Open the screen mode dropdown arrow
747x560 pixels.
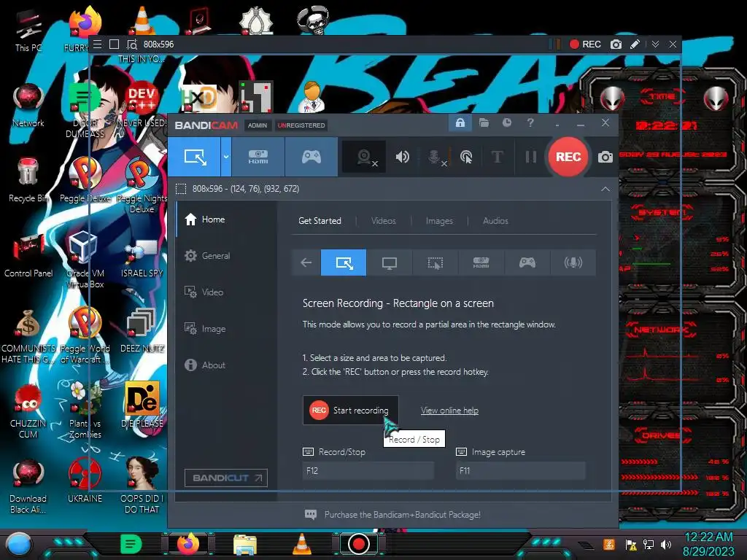[226, 157]
